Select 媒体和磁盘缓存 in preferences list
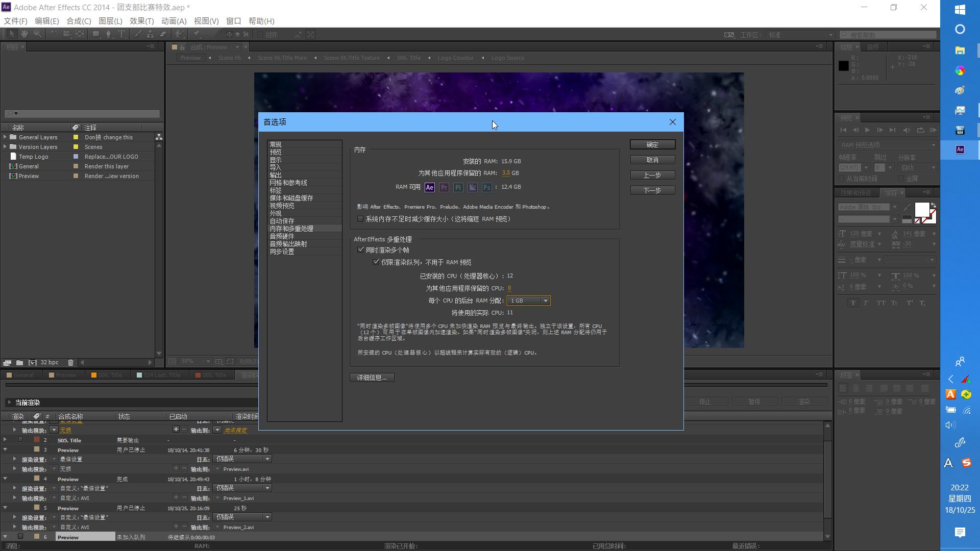This screenshot has width=980, height=551. [x=291, y=198]
